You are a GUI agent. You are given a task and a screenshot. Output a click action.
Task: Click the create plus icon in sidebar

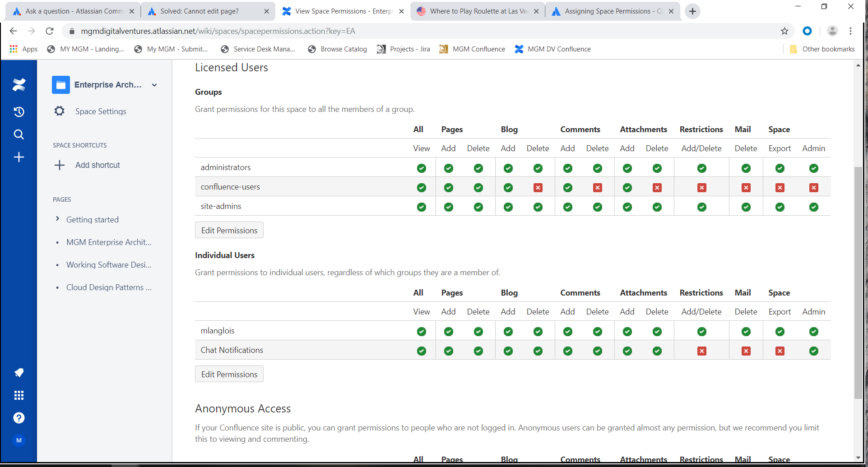coord(19,157)
